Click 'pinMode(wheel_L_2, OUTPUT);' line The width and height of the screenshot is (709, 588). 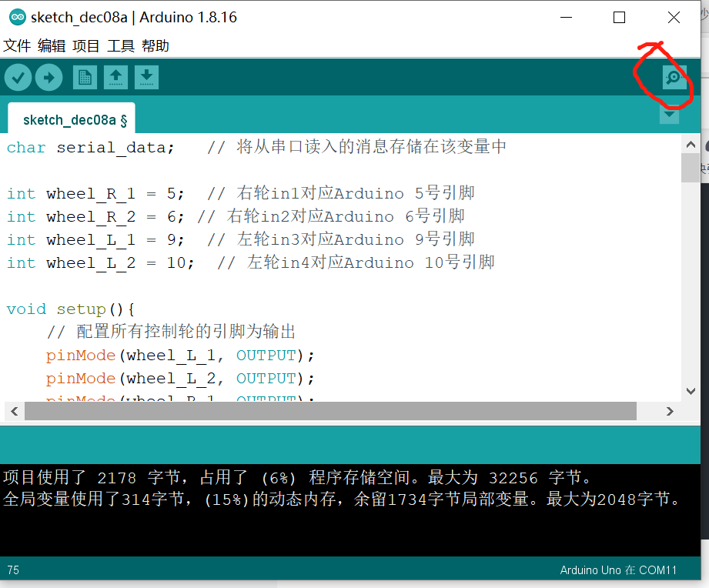180,379
